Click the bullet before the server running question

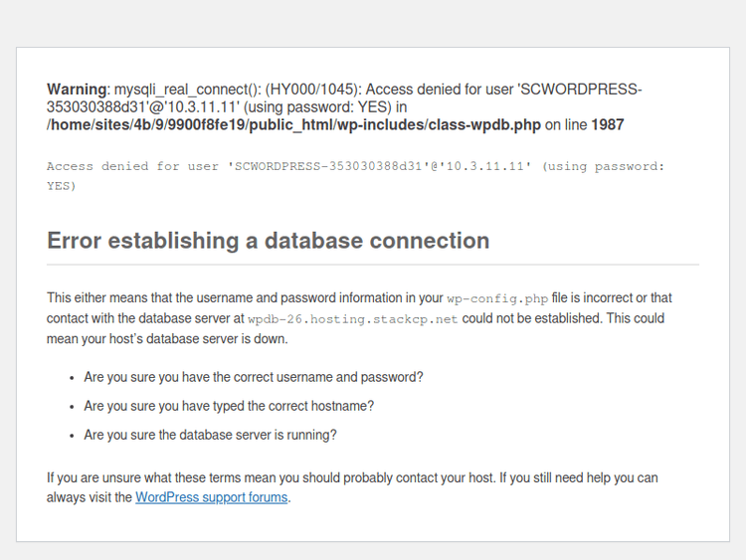pyautogui.click(x=73, y=437)
